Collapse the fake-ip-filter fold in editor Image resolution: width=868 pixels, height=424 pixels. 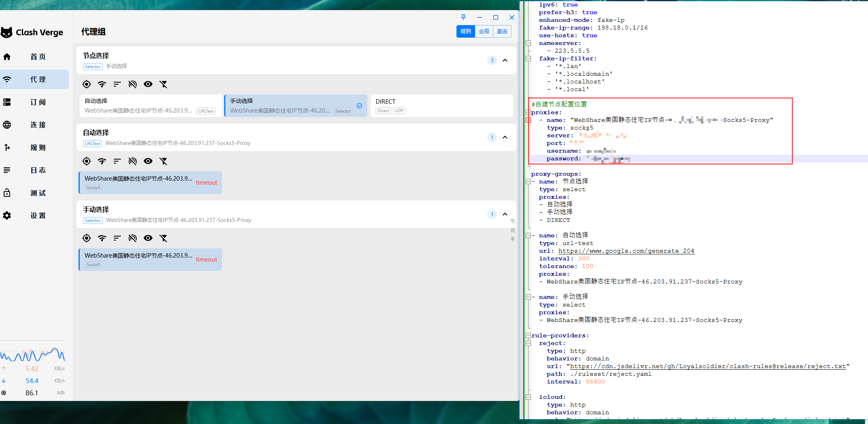(x=528, y=59)
